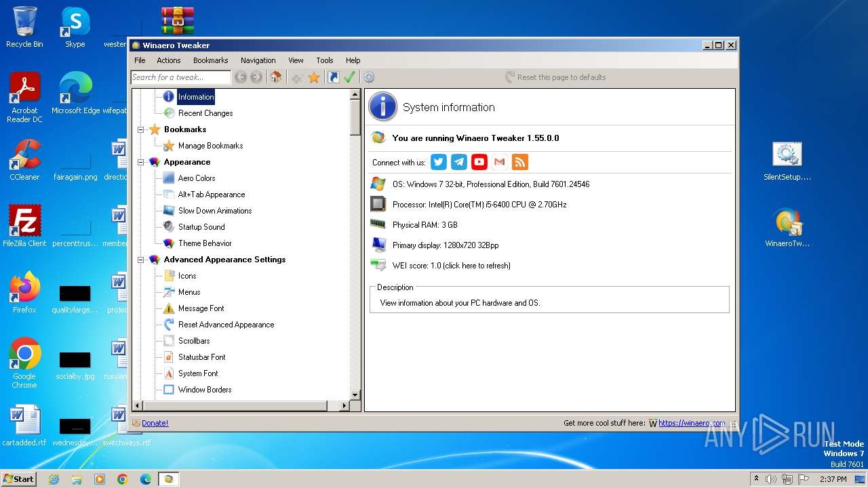This screenshot has width=868, height=488.
Task: Open the Tools menu
Action: (x=325, y=60)
